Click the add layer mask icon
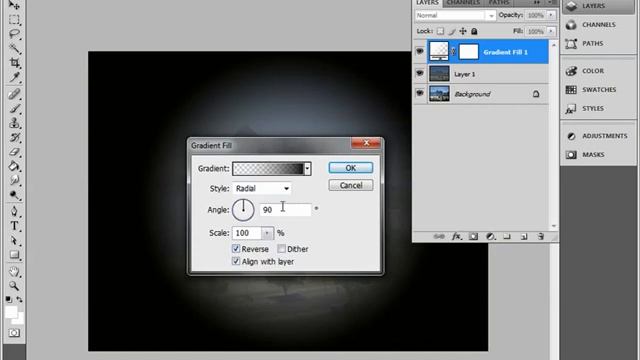Viewport: 640px width, 360px height. click(473, 236)
